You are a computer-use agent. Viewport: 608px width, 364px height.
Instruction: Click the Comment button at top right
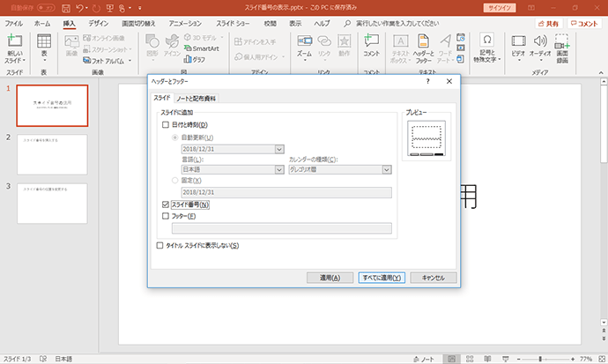[584, 24]
